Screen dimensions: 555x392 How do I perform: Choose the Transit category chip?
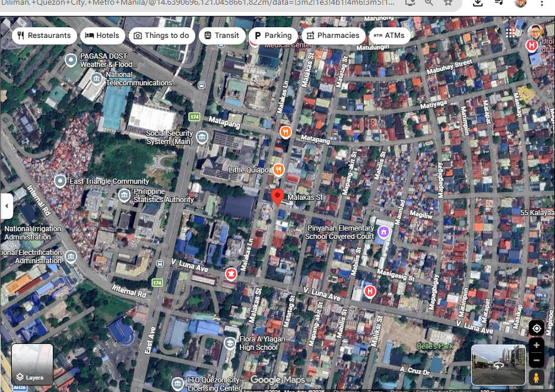click(x=221, y=36)
